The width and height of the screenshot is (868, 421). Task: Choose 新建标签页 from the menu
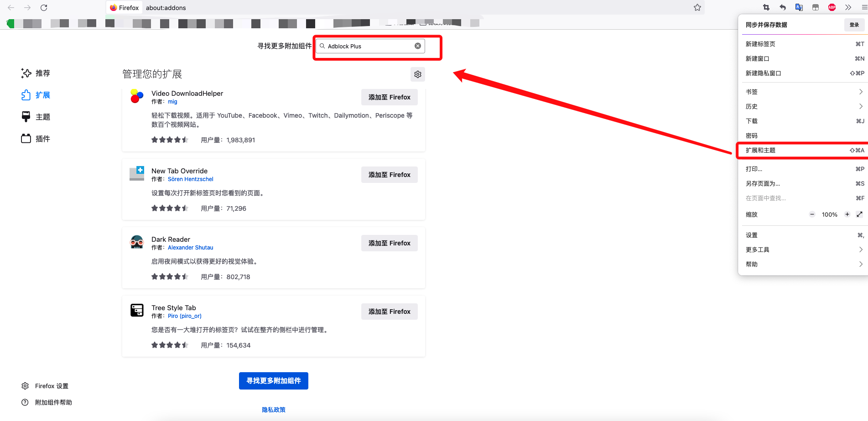click(x=805, y=44)
